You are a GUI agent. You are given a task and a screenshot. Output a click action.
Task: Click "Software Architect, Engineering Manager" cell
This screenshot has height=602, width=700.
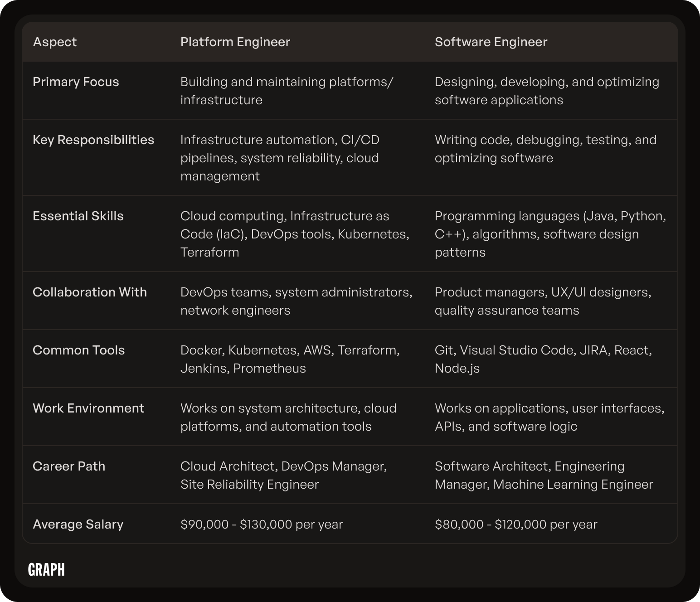544,475
